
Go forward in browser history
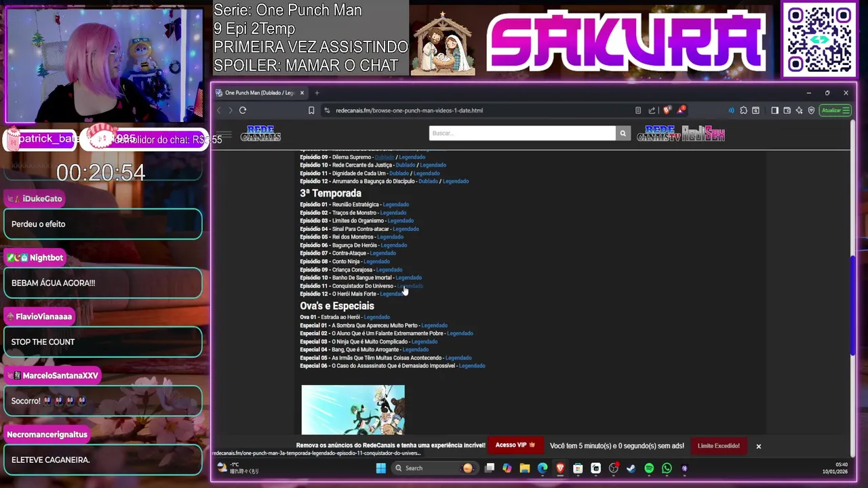point(231,110)
